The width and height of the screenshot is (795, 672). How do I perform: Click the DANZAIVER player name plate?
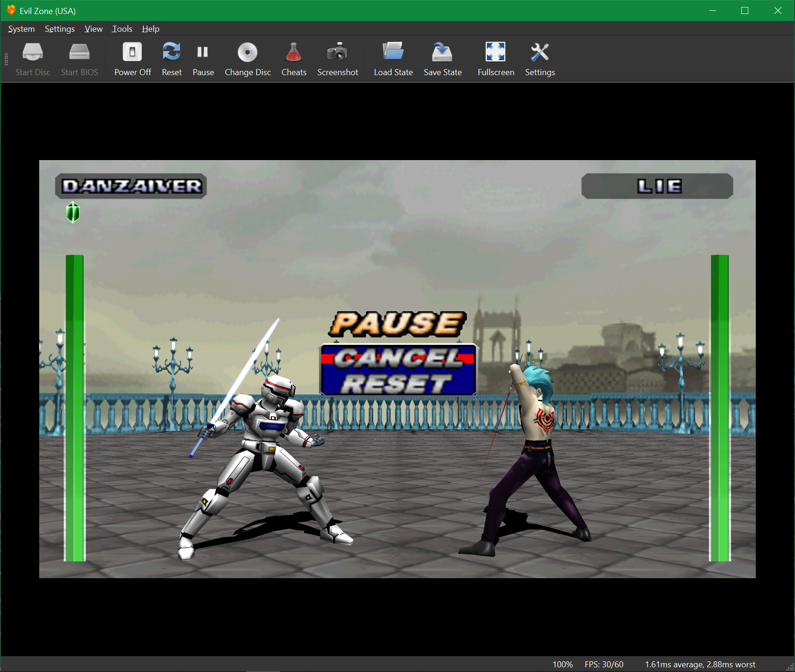point(131,186)
